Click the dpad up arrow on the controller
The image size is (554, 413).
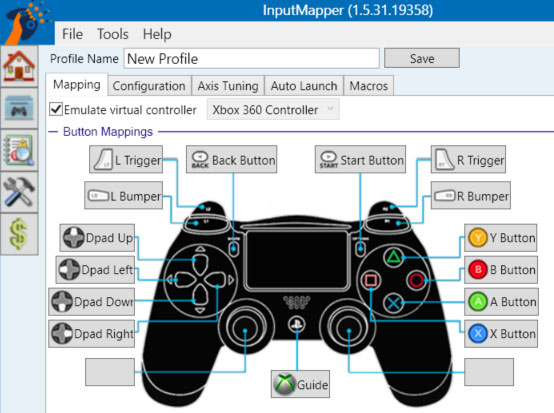coord(200,264)
